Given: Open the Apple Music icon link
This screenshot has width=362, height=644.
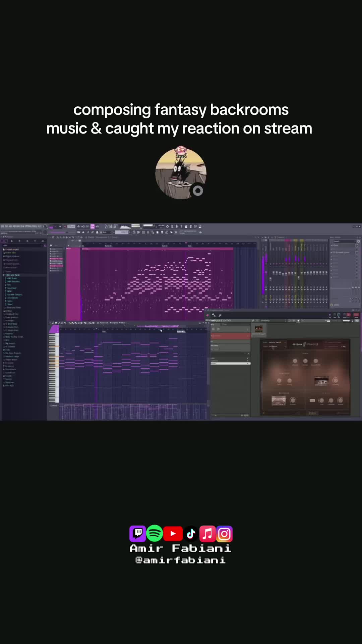Looking at the screenshot, I should tap(207, 533).
